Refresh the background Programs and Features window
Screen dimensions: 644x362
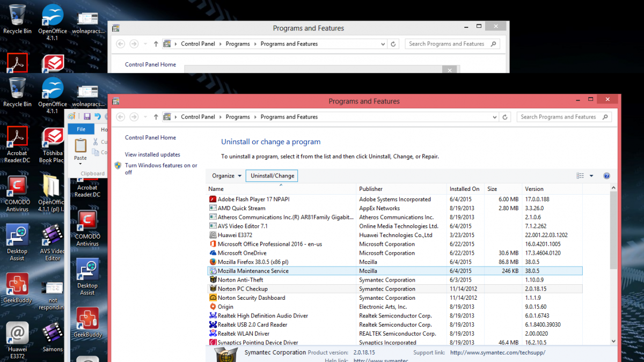tap(393, 44)
